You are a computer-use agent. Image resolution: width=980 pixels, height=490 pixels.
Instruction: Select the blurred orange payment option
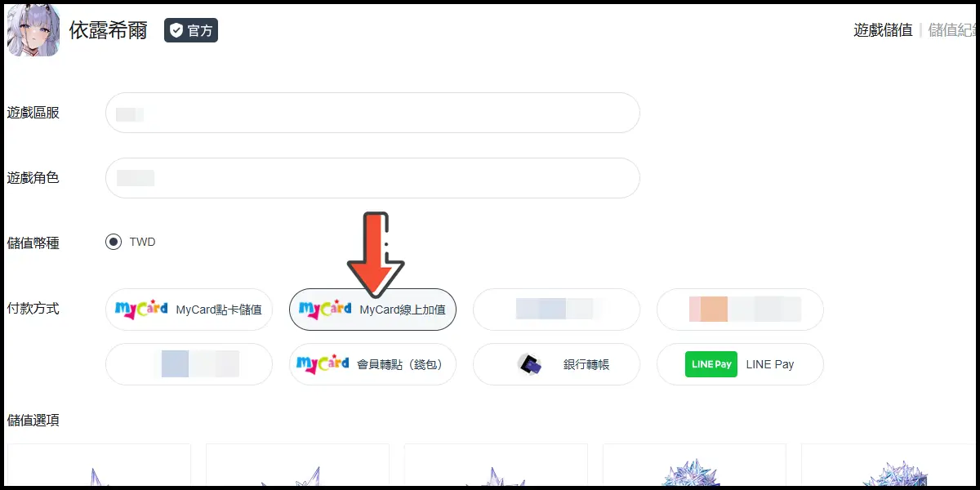point(740,310)
